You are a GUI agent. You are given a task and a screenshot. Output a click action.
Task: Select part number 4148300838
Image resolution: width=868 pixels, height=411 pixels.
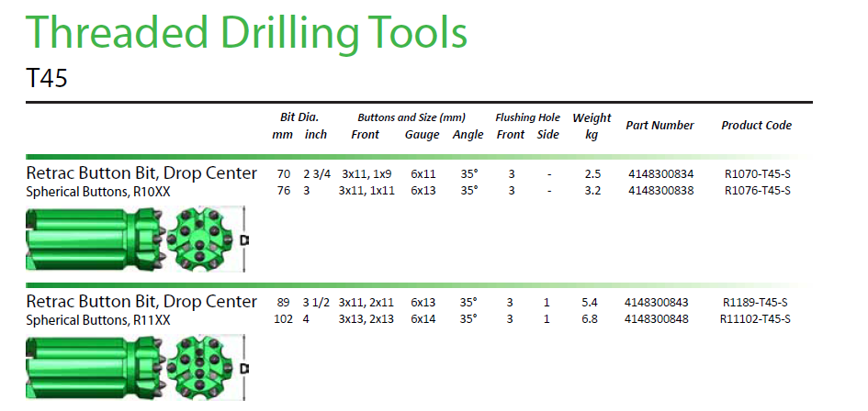click(x=660, y=191)
